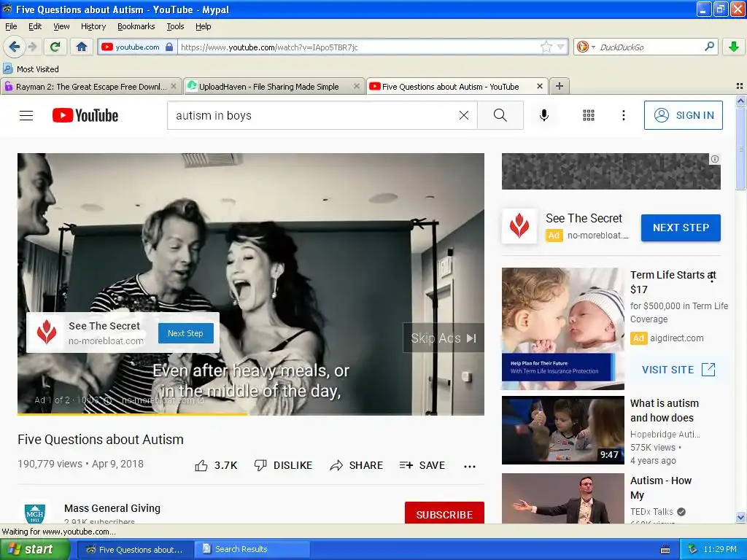Open the 'What is autism and how does' video
The image size is (747, 560).
(x=664, y=411)
